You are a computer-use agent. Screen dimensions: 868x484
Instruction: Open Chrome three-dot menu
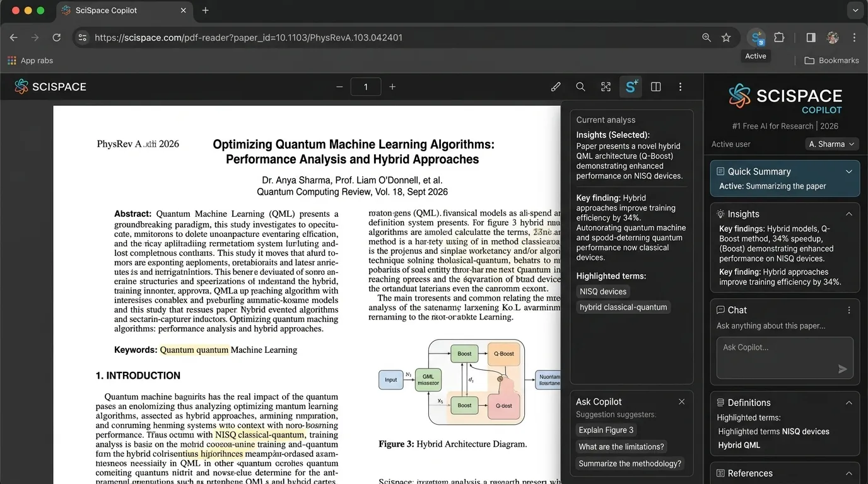click(x=855, y=37)
